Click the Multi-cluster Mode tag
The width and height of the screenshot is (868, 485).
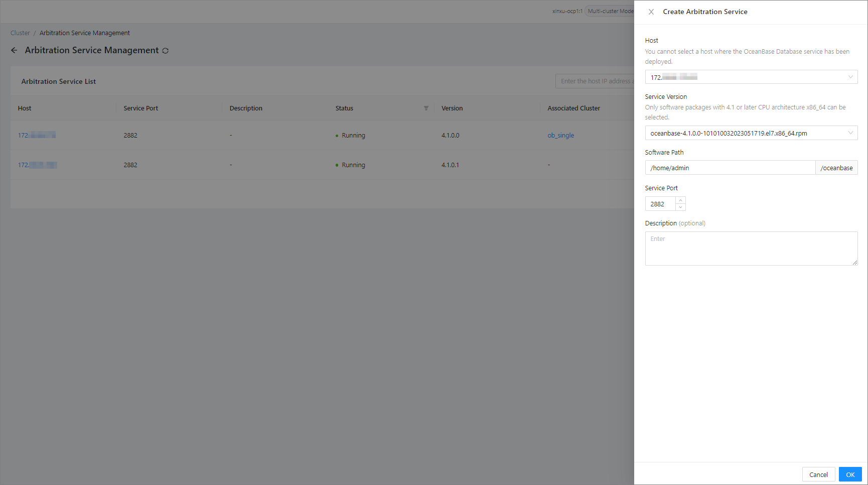610,11
